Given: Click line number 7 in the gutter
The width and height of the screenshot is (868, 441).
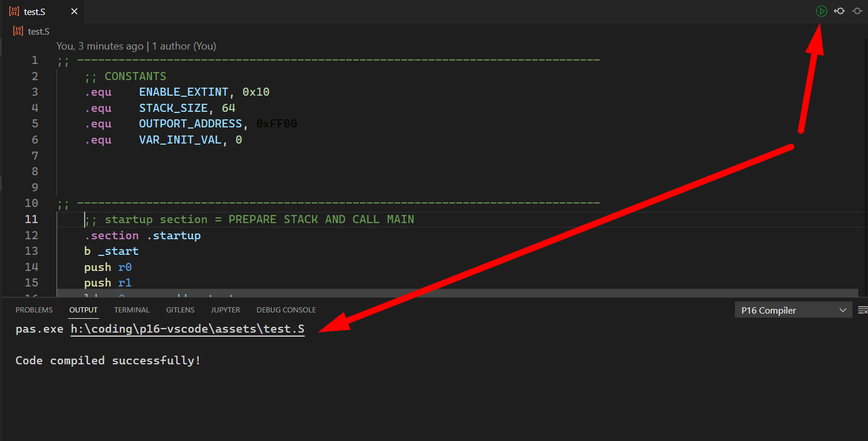Looking at the screenshot, I should (x=35, y=156).
